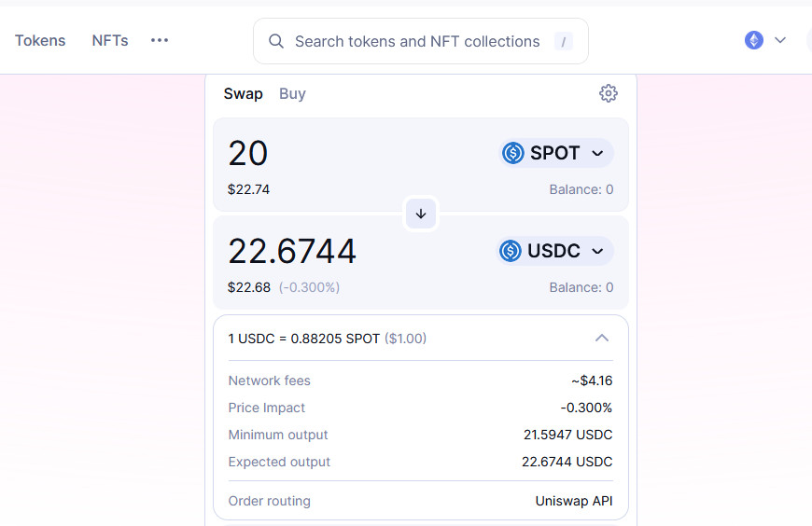Click the SPOT token logo

click(513, 153)
